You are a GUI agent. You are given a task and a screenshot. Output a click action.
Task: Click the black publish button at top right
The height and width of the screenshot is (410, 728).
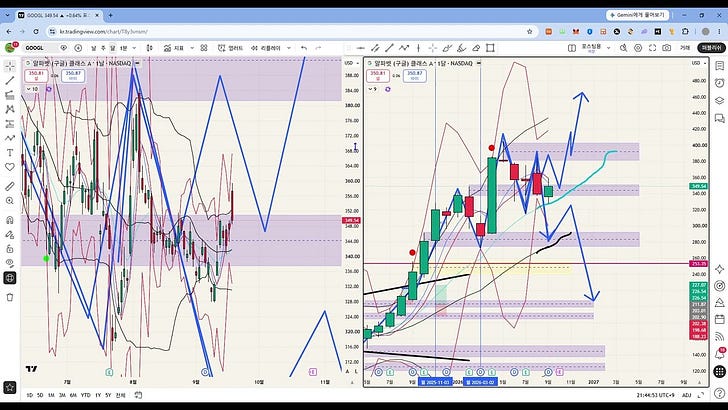711,48
